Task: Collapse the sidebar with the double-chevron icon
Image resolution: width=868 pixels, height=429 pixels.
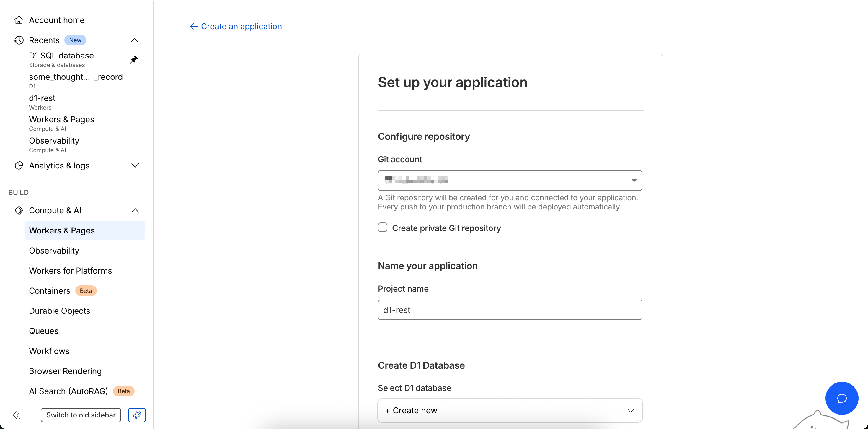Action: (17, 415)
